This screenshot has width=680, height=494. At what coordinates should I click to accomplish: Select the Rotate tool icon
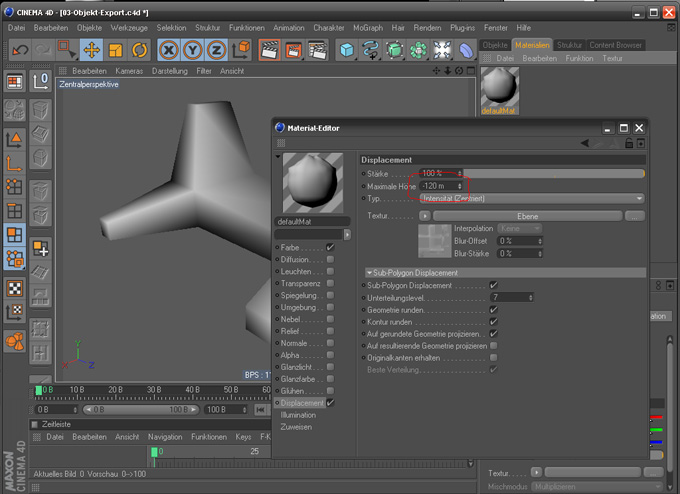click(139, 50)
